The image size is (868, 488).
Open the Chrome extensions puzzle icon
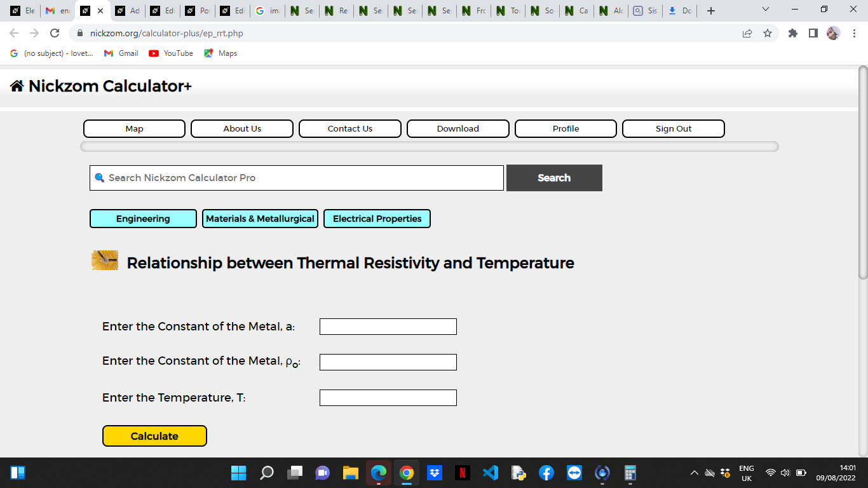pos(792,33)
